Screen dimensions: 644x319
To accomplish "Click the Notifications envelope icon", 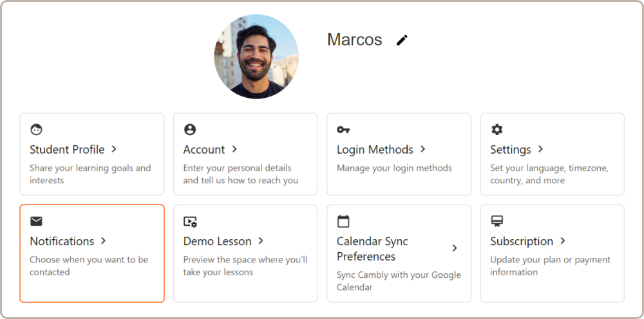I will coord(36,221).
